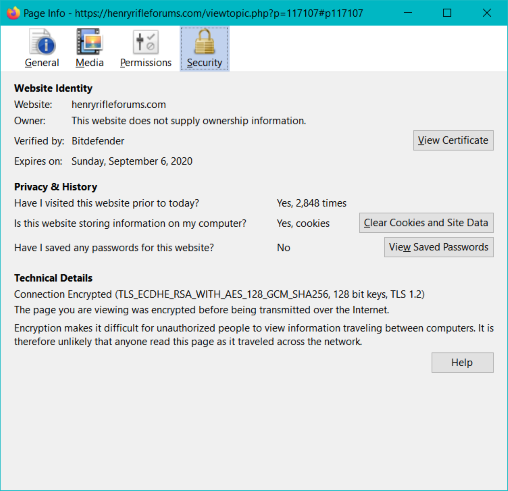Click the Firefox logo in title bar
The image size is (508, 491).
click(x=13, y=13)
